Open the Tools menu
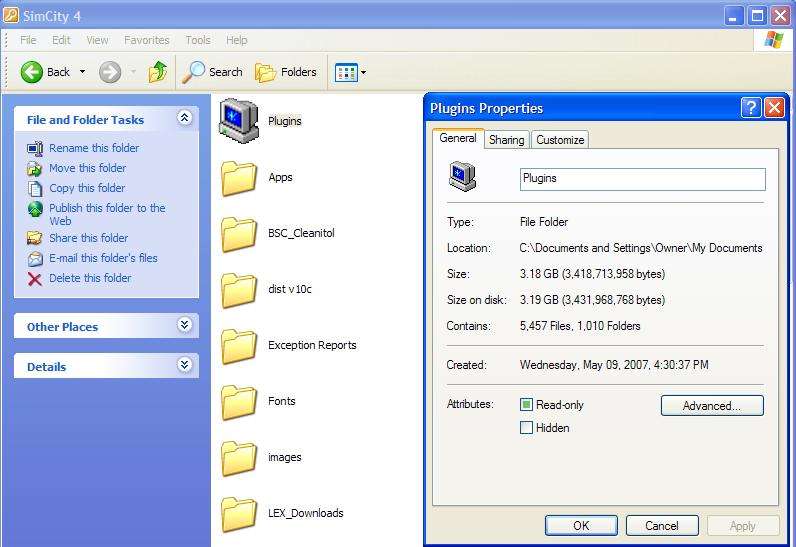This screenshot has height=547, width=796. pyautogui.click(x=197, y=40)
